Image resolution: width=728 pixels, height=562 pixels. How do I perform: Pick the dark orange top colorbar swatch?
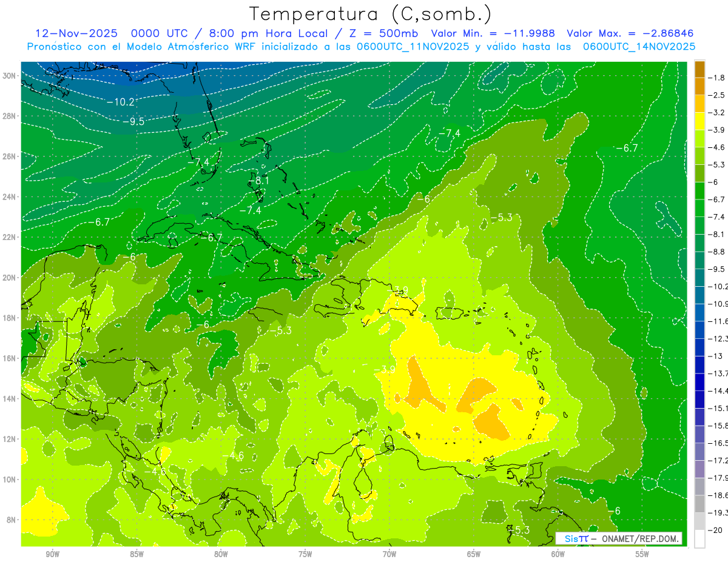click(699, 69)
